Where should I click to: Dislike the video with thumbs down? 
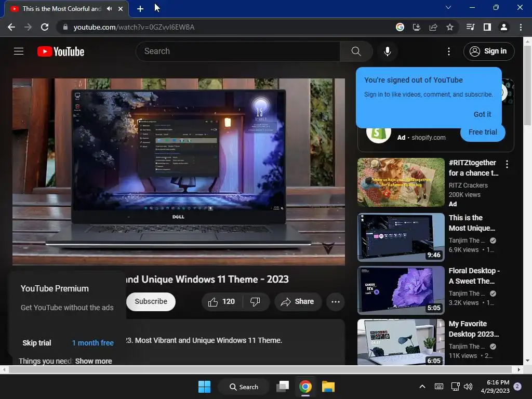click(x=256, y=302)
